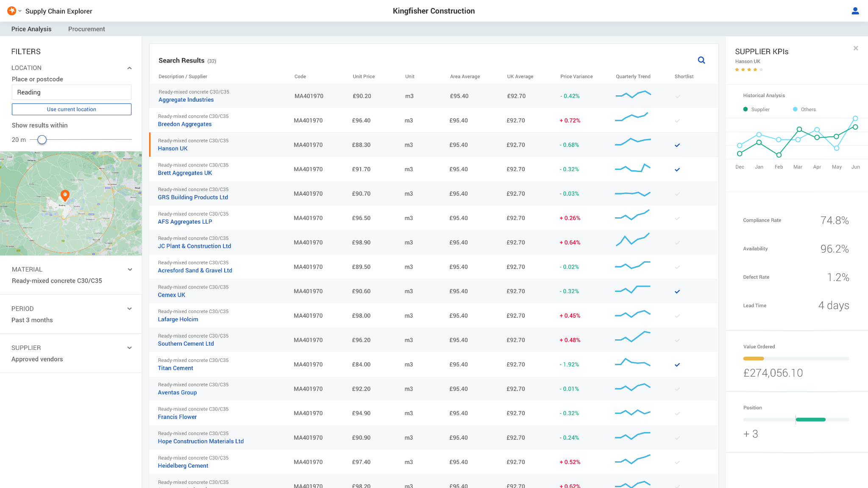Screen dimensions: 868x488
Task: Uncheck the shortlist tick for Hanson UK
Action: [677, 145]
